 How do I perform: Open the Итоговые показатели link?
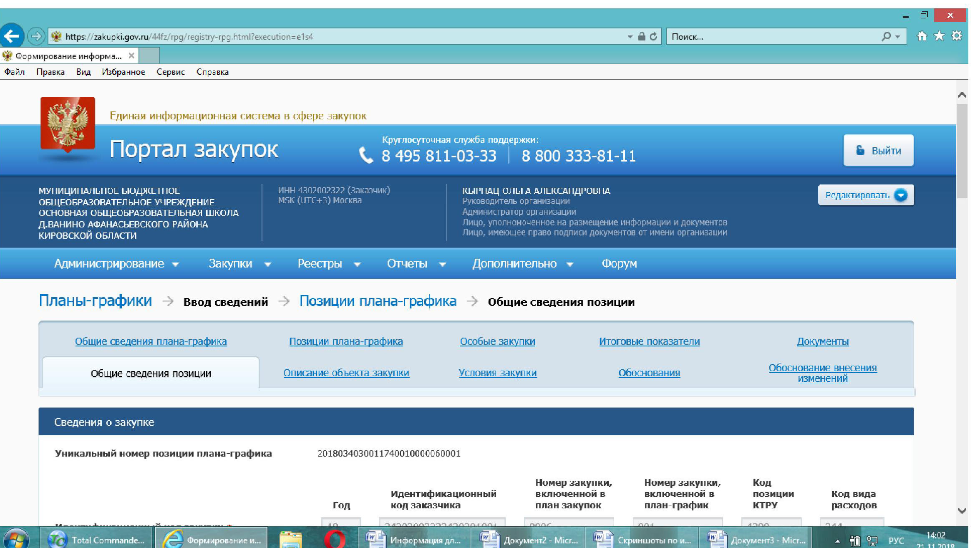(x=649, y=341)
